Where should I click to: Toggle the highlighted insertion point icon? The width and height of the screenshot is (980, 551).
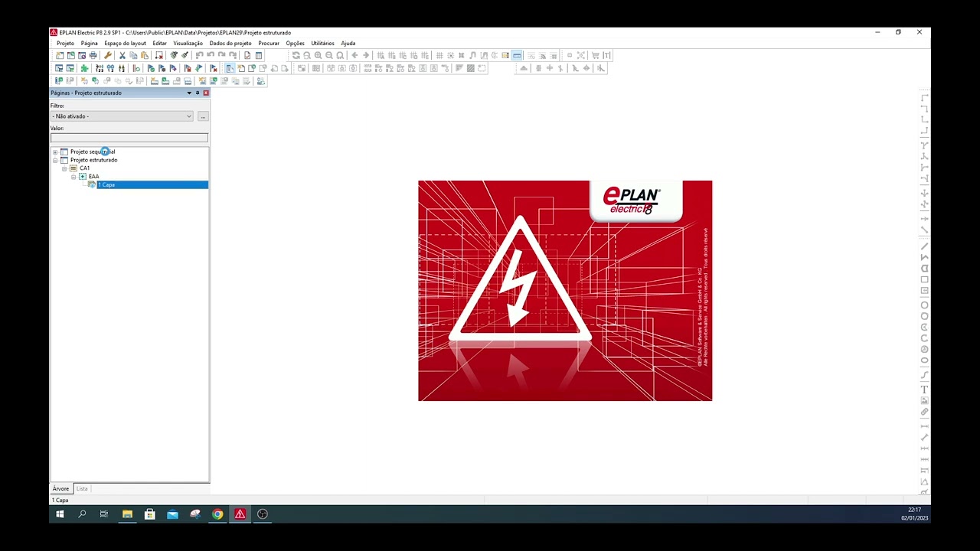517,55
